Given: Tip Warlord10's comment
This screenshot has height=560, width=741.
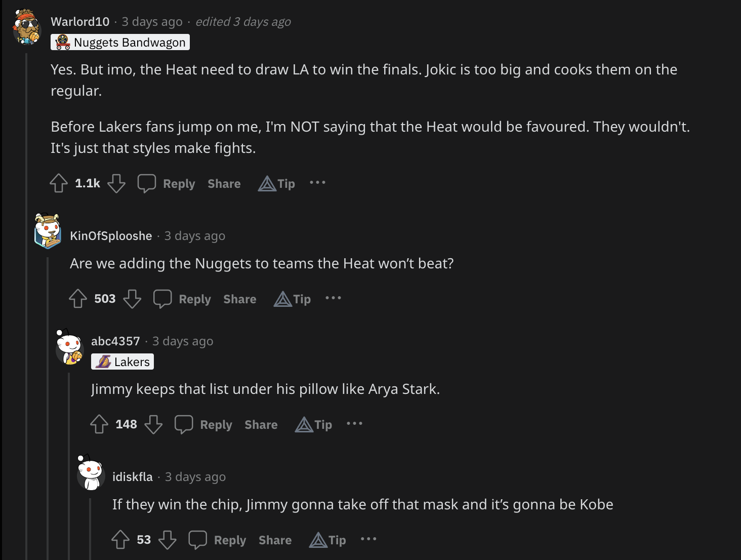Looking at the screenshot, I should [277, 183].
